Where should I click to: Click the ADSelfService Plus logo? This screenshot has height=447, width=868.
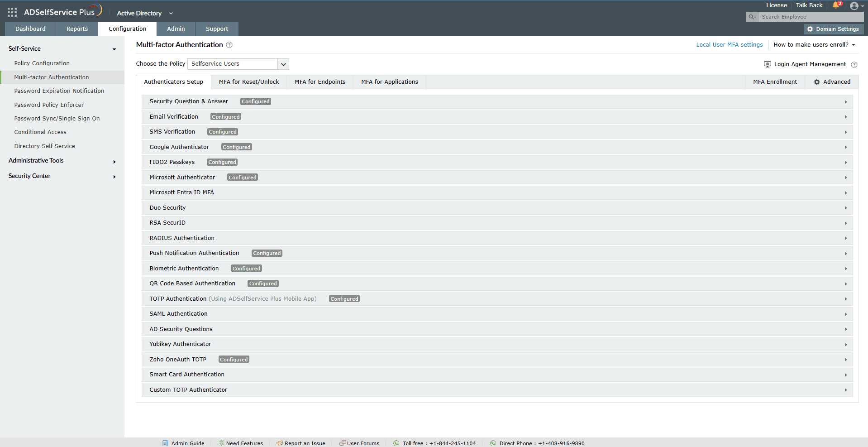click(x=63, y=11)
